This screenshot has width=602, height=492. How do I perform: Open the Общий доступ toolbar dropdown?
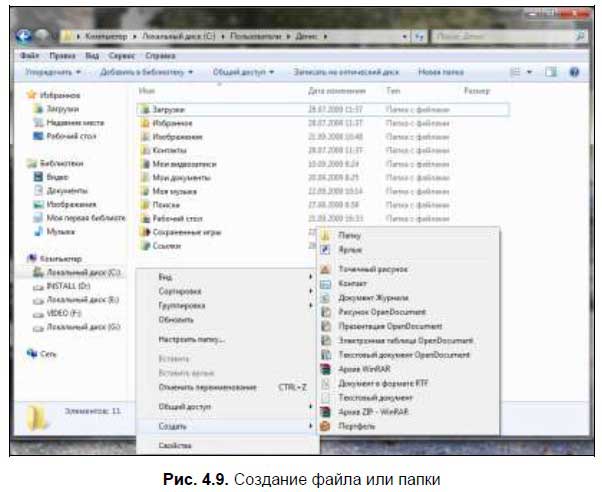(241, 73)
